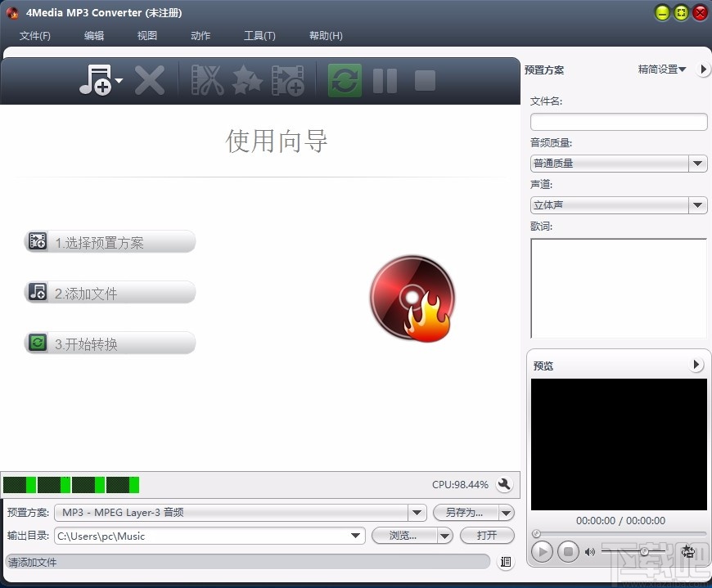Open the Clip tool with scissors icon
This screenshot has width=712, height=588.
coord(206,80)
